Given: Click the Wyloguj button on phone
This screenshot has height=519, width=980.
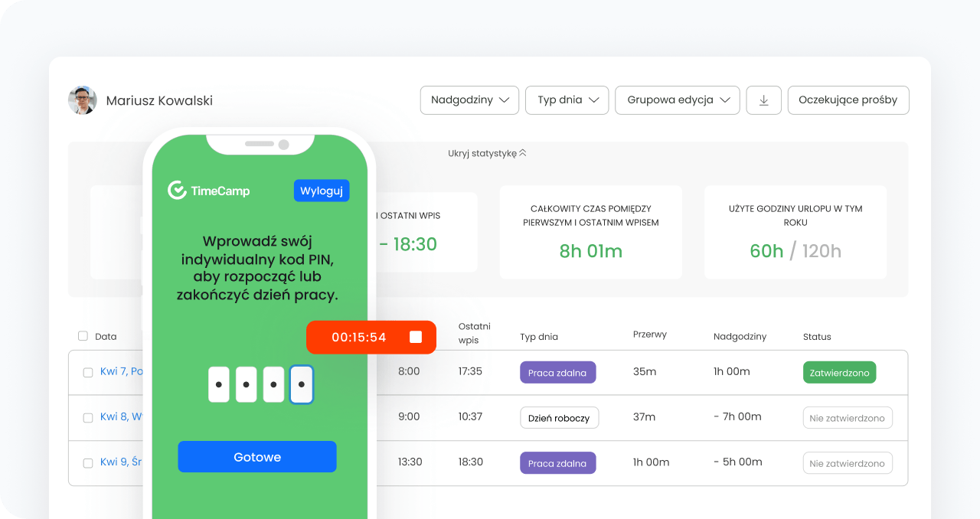Looking at the screenshot, I should 322,191.
